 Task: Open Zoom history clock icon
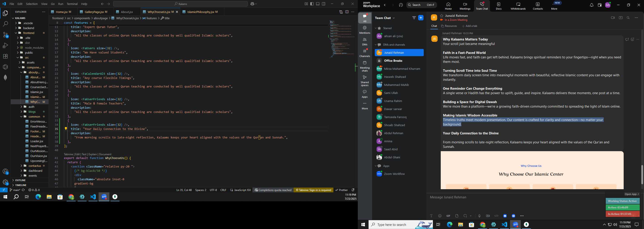401,5
